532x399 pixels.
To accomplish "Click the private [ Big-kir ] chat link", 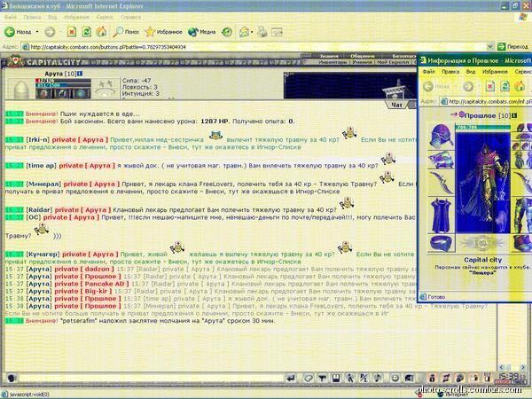I will [83, 292].
